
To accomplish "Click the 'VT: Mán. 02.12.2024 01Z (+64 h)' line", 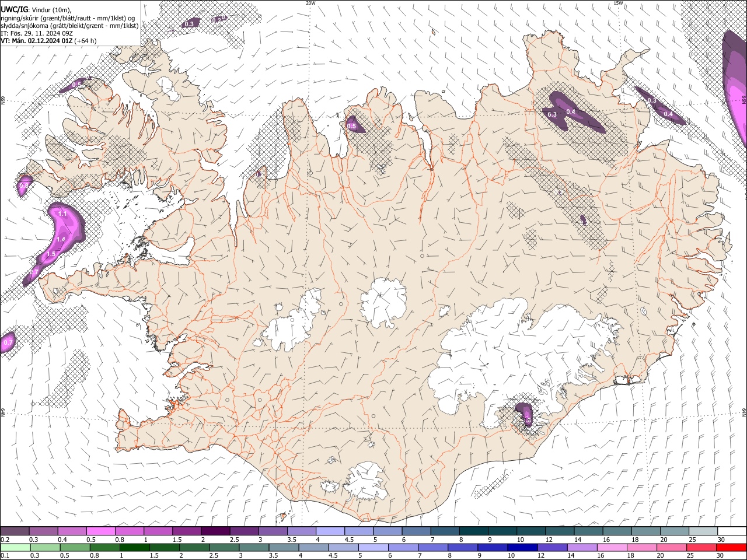I will 48,41.
